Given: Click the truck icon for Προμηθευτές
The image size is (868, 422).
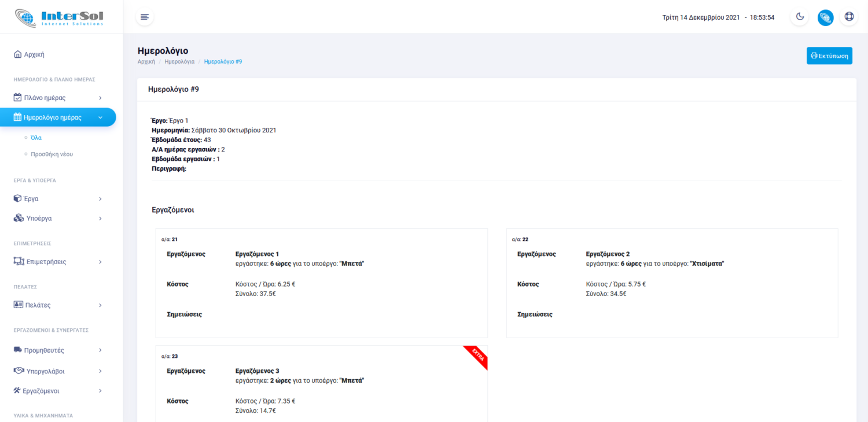Looking at the screenshot, I should (x=18, y=350).
